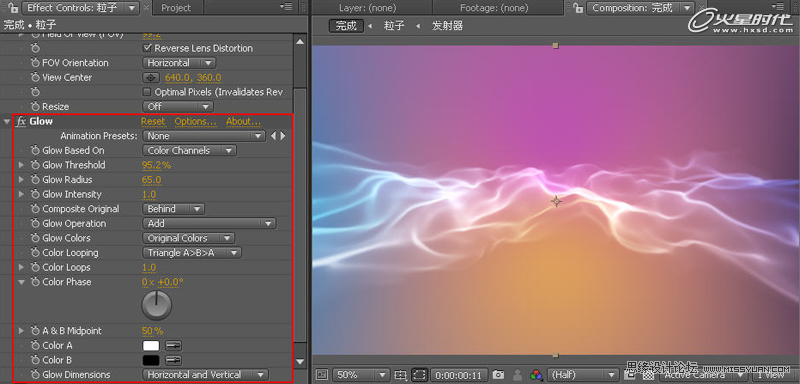The image size is (800, 384).
Task: Click the Color Phase angle dial
Action: (x=157, y=305)
